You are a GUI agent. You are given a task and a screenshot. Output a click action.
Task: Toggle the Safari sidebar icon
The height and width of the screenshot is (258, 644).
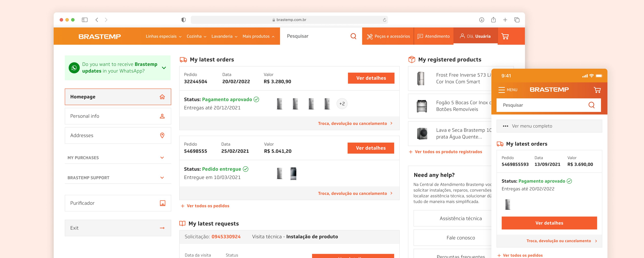coord(85,20)
